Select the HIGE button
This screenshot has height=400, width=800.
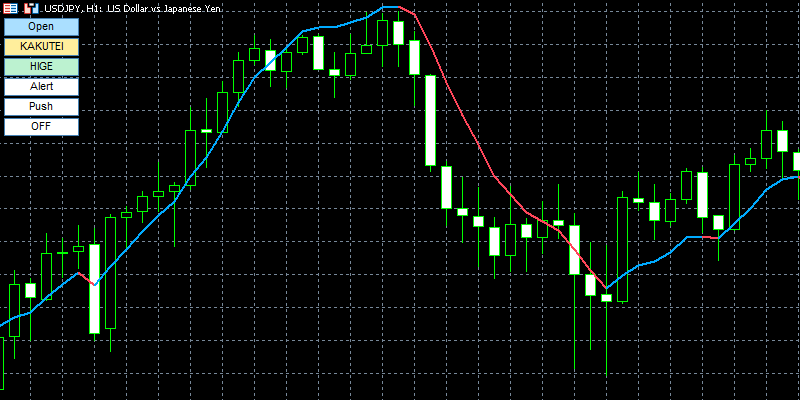(x=41, y=66)
